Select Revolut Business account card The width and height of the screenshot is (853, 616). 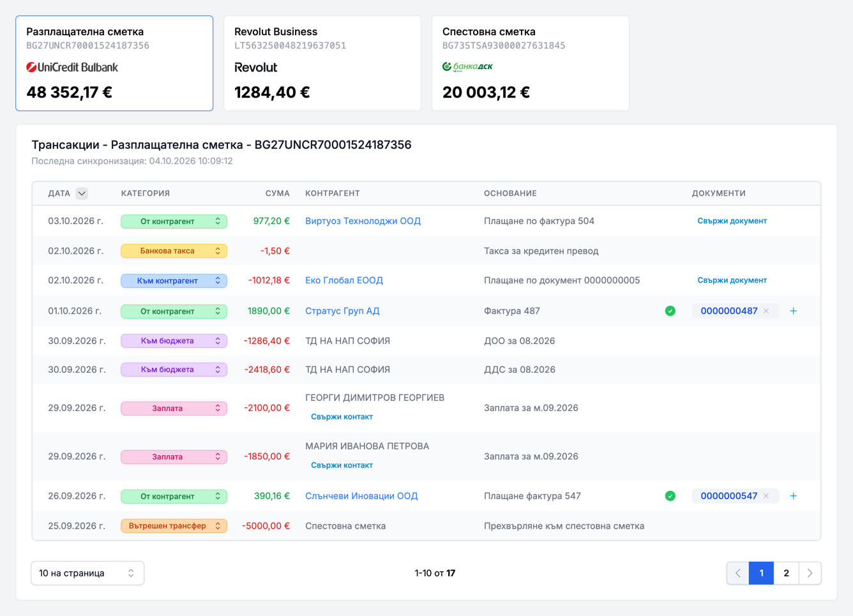click(322, 63)
